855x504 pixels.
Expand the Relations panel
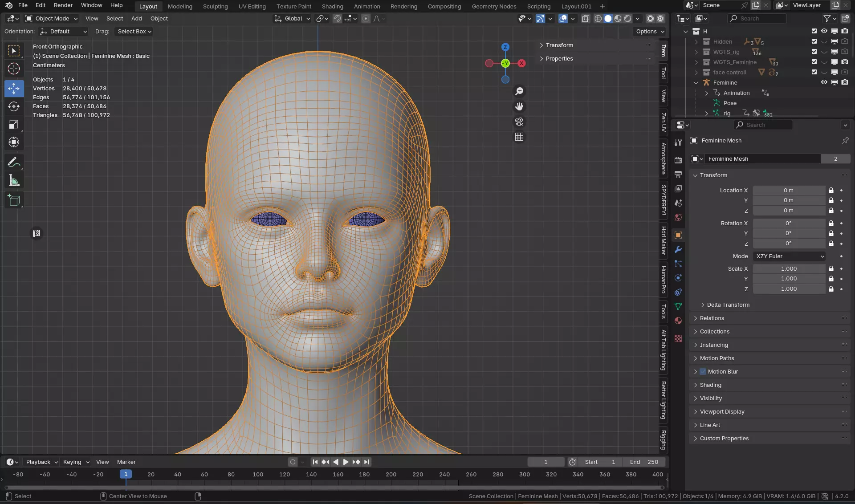[712, 318]
